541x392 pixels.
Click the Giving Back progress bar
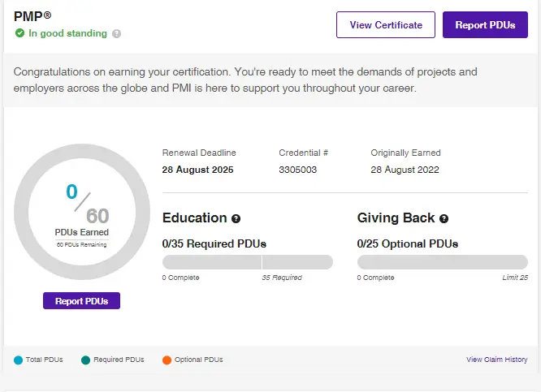443,262
